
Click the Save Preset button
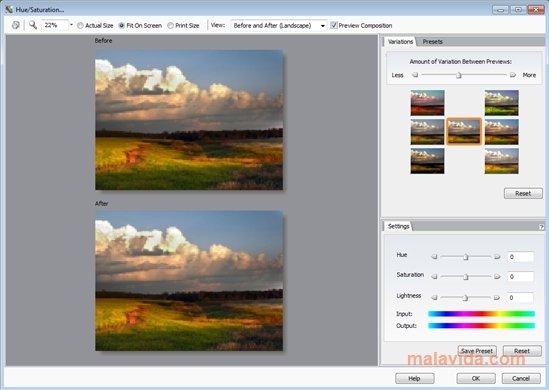477,350
